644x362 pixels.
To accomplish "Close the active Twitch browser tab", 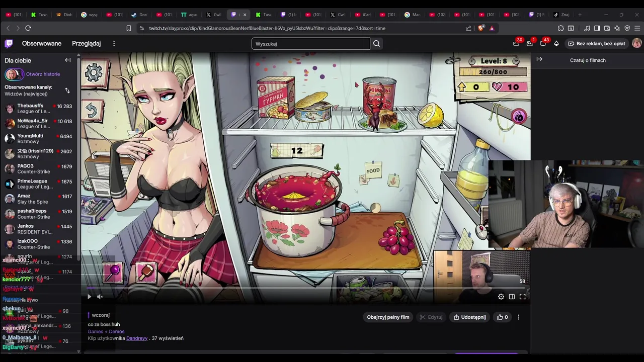I will pyautogui.click(x=245, y=15).
